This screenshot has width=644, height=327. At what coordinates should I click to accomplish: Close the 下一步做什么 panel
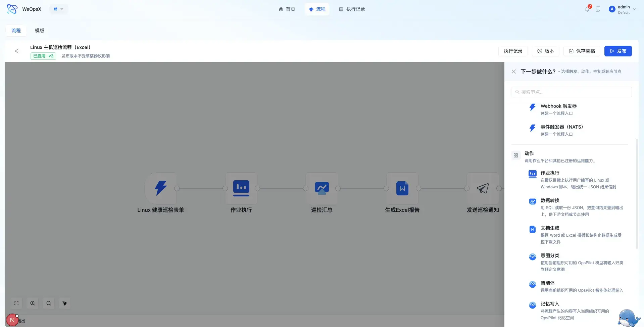(514, 72)
